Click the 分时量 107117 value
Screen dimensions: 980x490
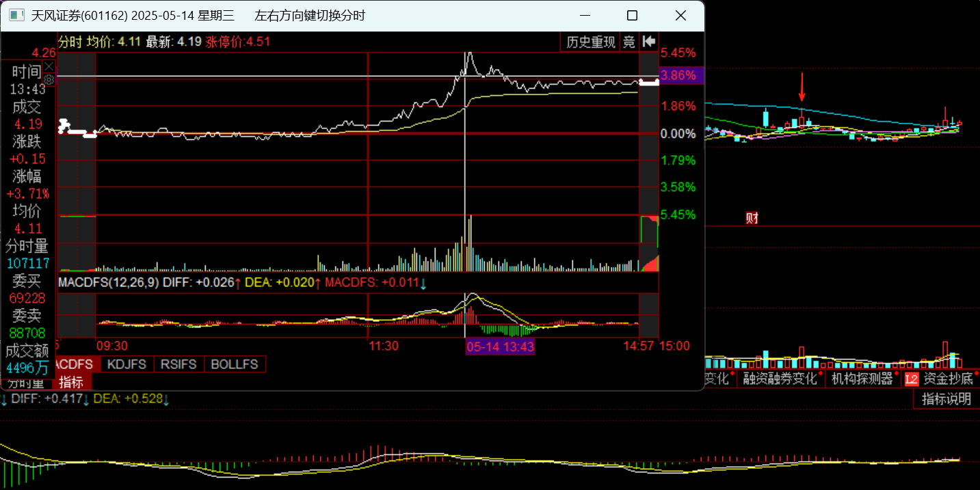tap(28, 264)
